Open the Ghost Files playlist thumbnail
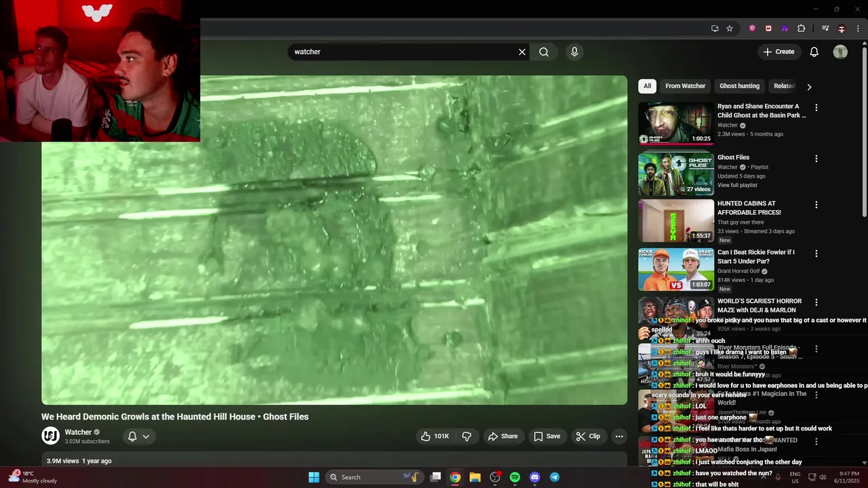The height and width of the screenshot is (488, 868). click(675, 174)
